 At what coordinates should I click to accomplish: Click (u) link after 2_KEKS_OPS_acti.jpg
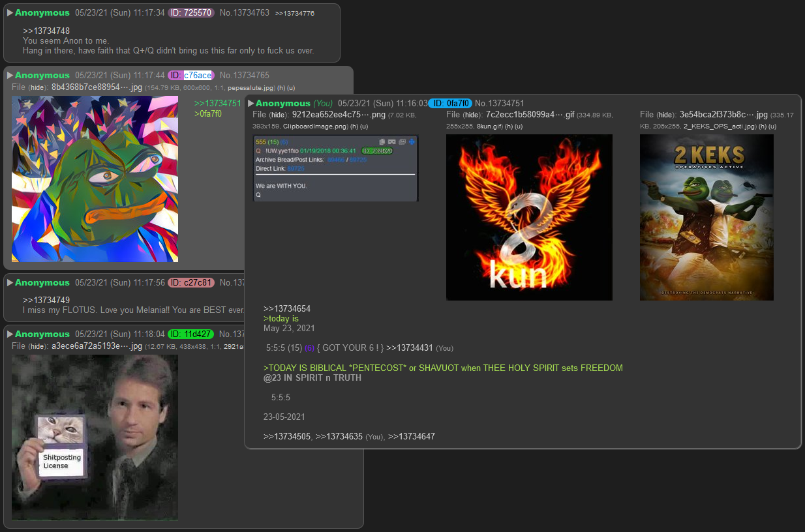(x=772, y=126)
